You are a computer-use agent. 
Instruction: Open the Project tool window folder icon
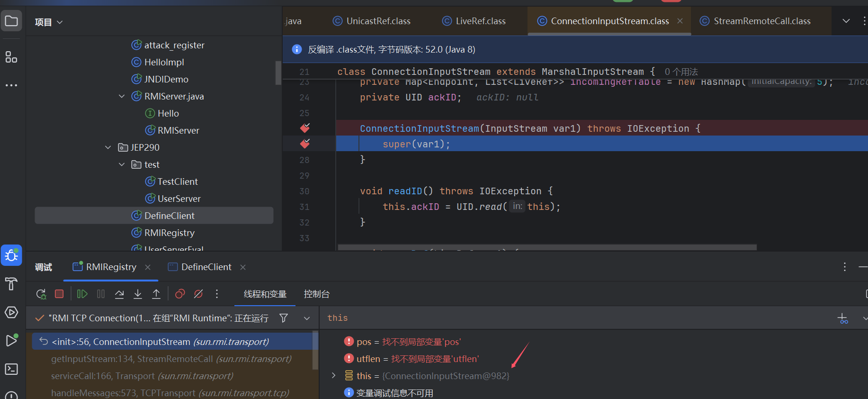tap(11, 21)
